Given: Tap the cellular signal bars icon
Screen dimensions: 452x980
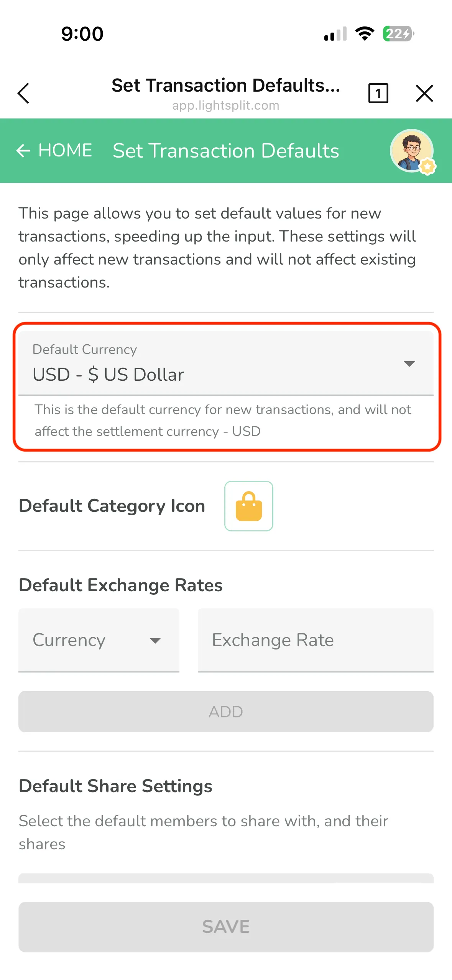Looking at the screenshot, I should point(335,34).
